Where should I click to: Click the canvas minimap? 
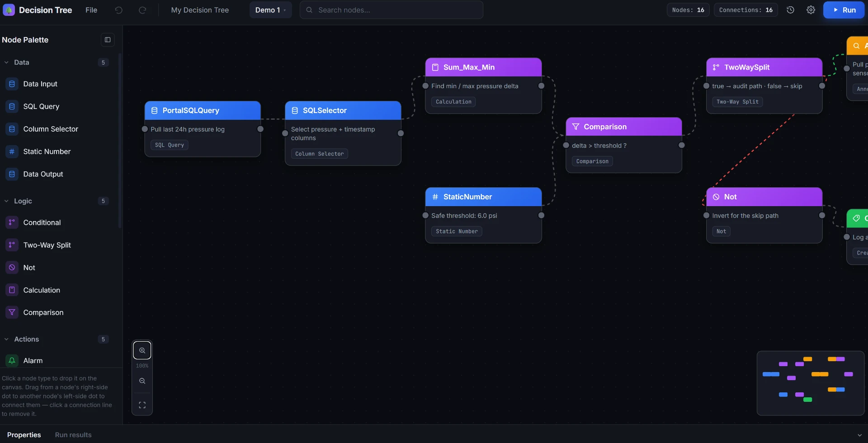click(811, 383)
